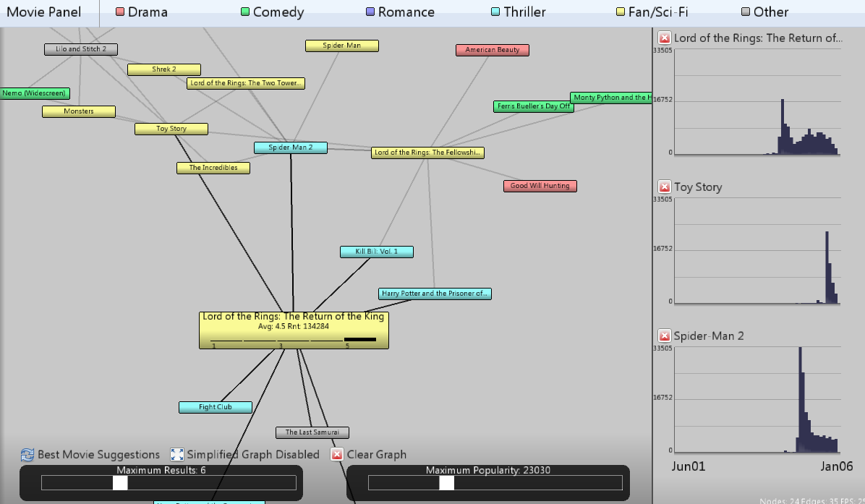Click Toy Story histogram peak bar
This screenshot has width=865, height=504.
(x=827, y=268)
